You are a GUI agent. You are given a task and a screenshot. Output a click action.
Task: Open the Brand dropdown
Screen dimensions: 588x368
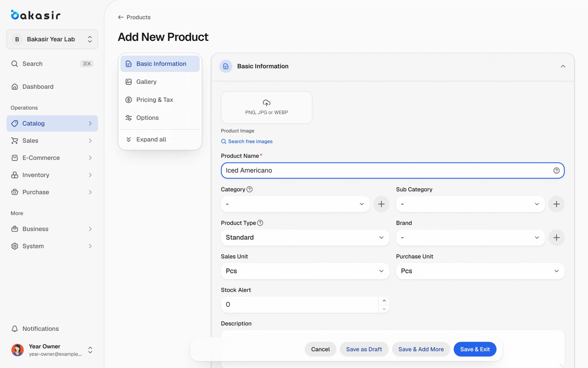[470, 238]
